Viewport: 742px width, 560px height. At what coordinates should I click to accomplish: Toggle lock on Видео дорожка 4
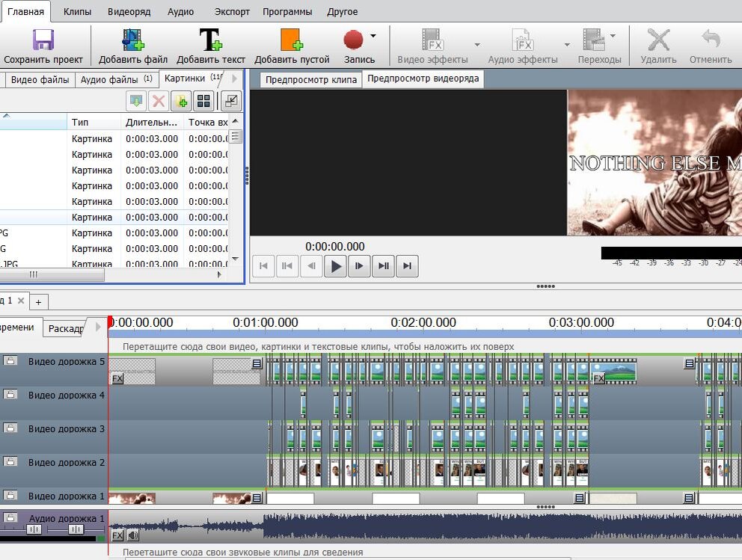(10, 395)
